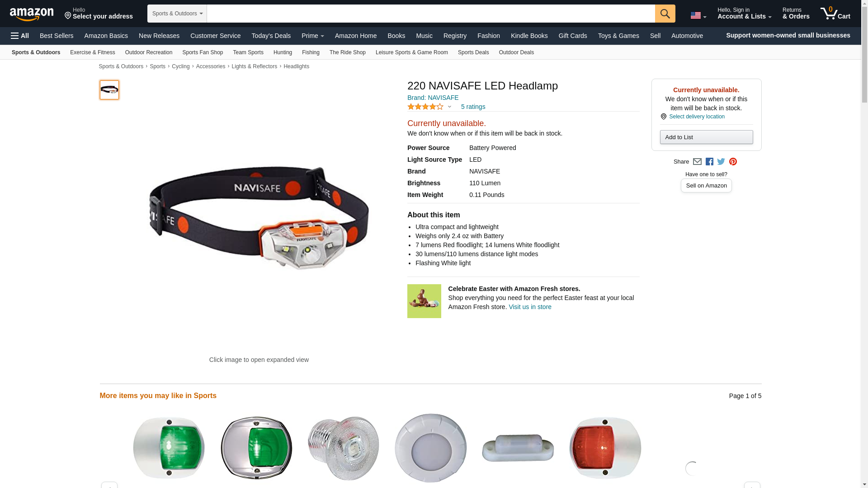The height and width of the screenshot is (488, 868).
Task: Share via email envelope icon
Action: point(697,162)
